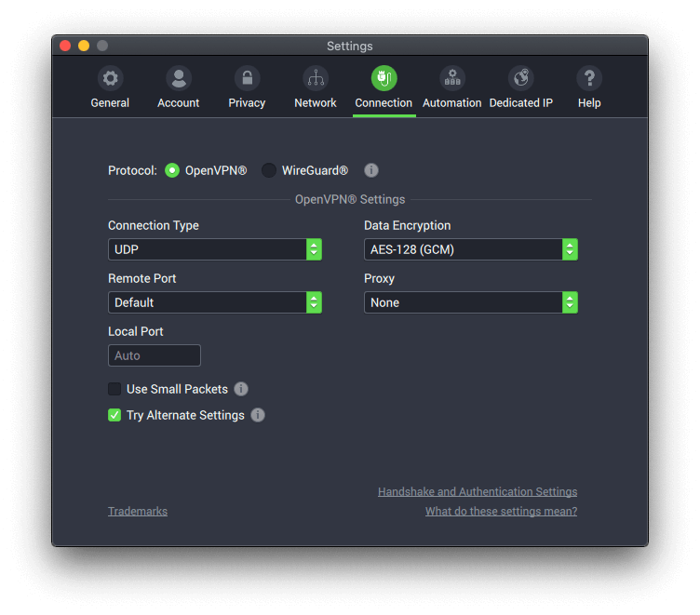Open the Trademarks link

coord(138,512)
